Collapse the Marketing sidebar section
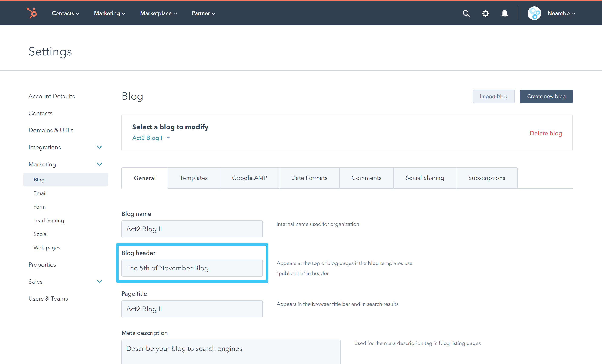 [x=99, y=164]
